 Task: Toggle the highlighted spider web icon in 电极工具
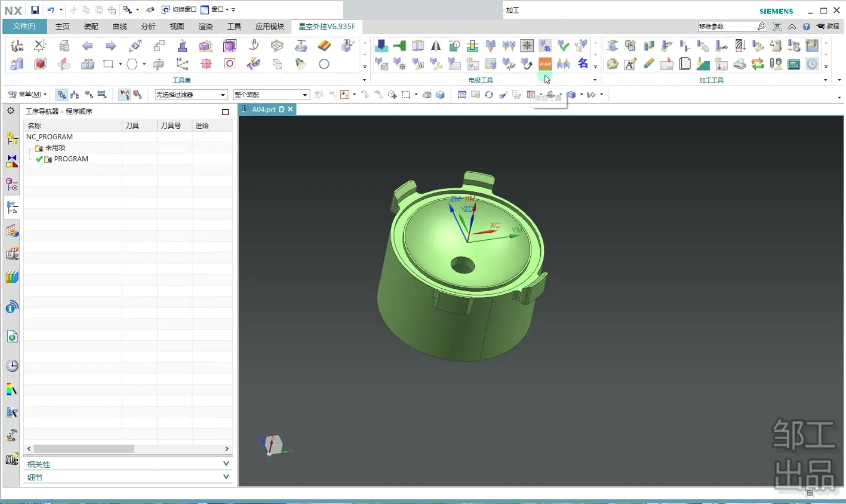click(x=527, y=46)
